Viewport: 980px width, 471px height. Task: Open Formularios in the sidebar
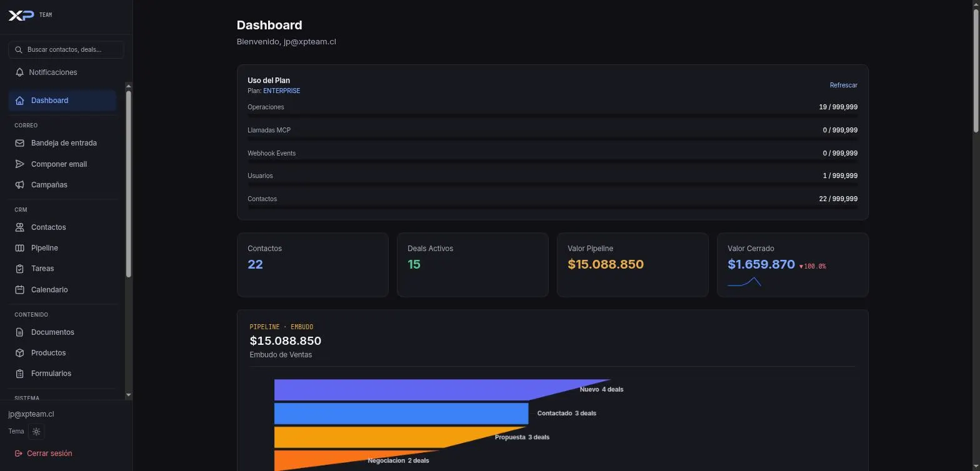[62, 374]
